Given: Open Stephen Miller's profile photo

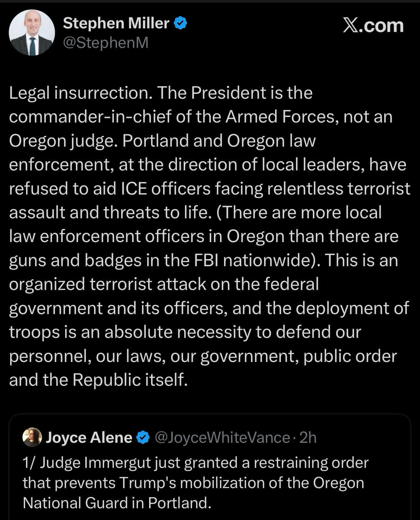Looking at the screenshot, I should pyautogui.click(x=32, y=33).
